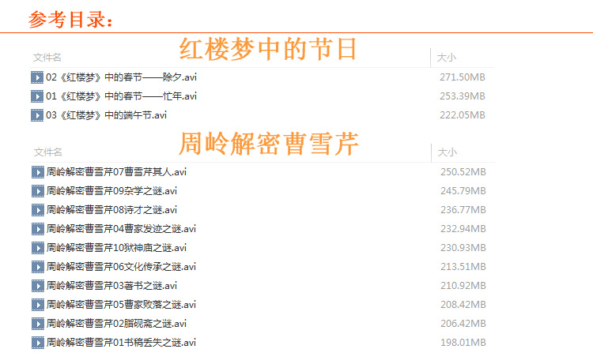The image size is (593, 364).
Task: Sort by 文件名 header in the 红楼梦中的节日 list
Action: [47, 58]
